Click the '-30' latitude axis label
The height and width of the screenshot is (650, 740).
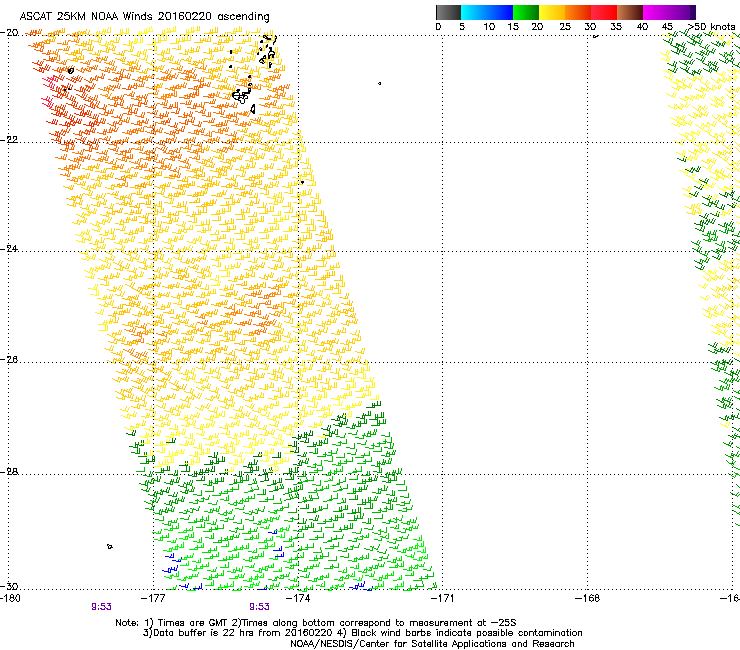click(x=9, y=586)
